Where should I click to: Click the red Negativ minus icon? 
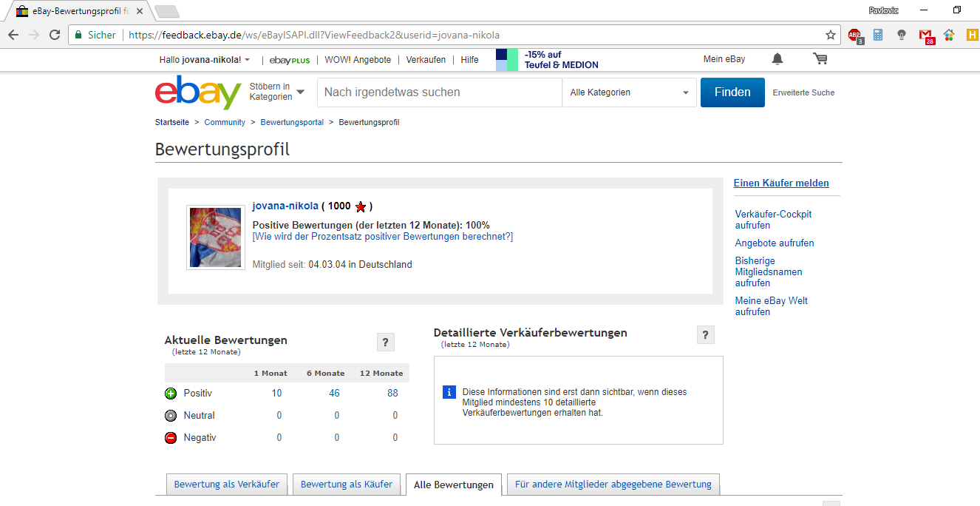pyautogui.click(x=171, y=438)
